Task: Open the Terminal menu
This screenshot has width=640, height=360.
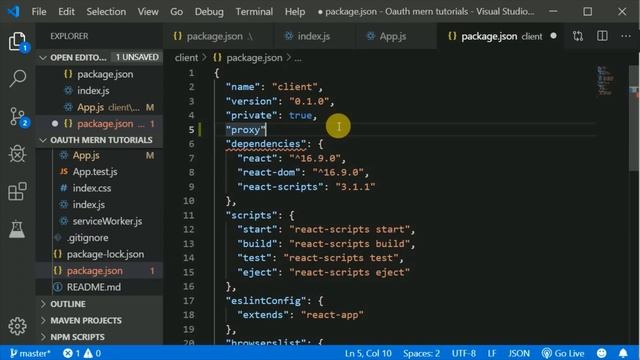Action: [x=254, y=11]
